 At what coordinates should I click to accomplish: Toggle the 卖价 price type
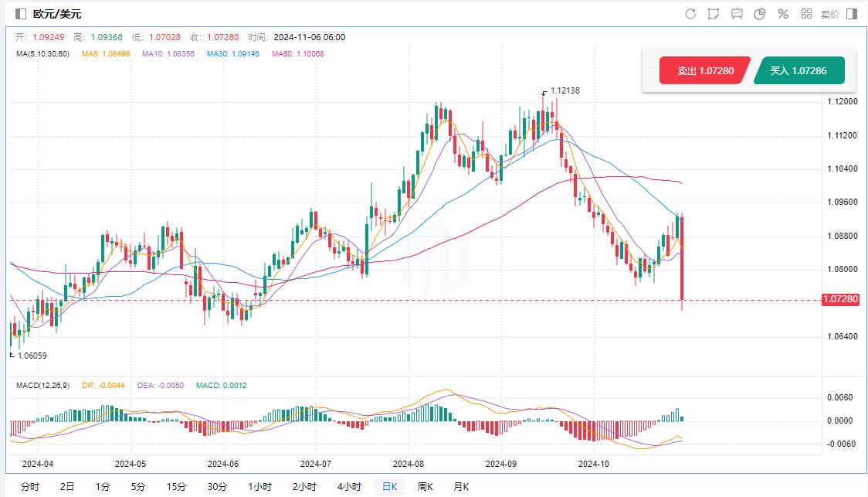coord(829,14)
